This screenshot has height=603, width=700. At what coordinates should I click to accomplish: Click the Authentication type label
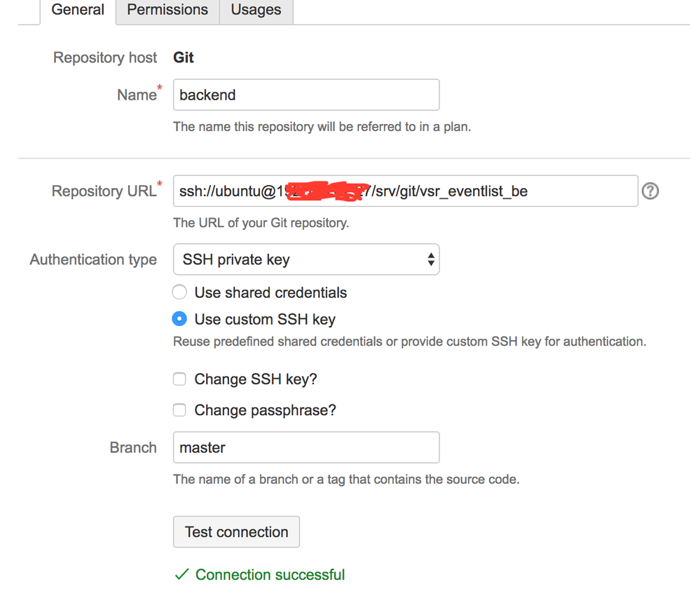pos(93,259)
